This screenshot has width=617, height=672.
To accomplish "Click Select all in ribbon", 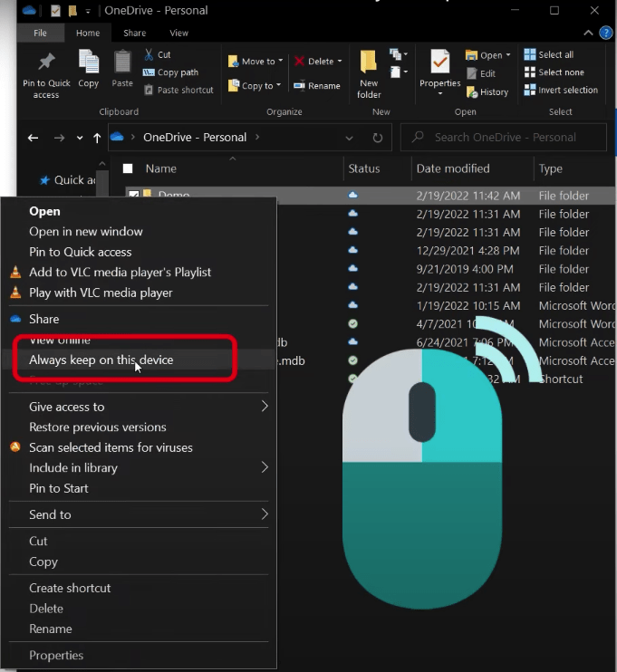I will click(x=549, y=54).
